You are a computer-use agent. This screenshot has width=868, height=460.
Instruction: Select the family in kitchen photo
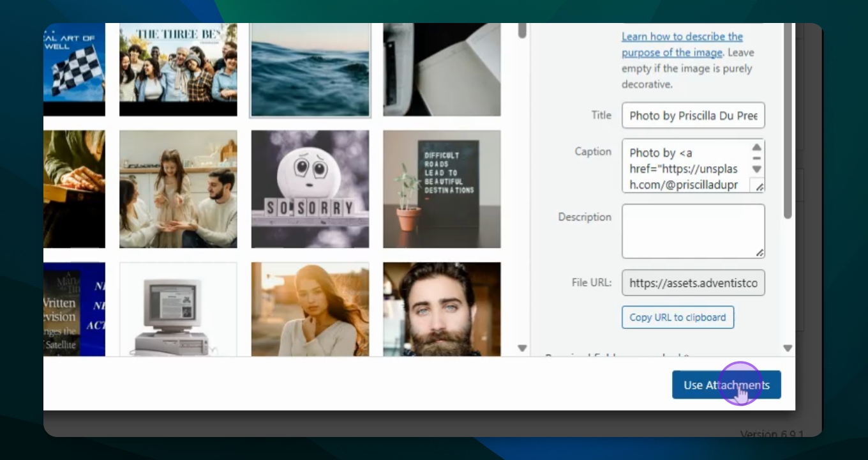(178, 189)
